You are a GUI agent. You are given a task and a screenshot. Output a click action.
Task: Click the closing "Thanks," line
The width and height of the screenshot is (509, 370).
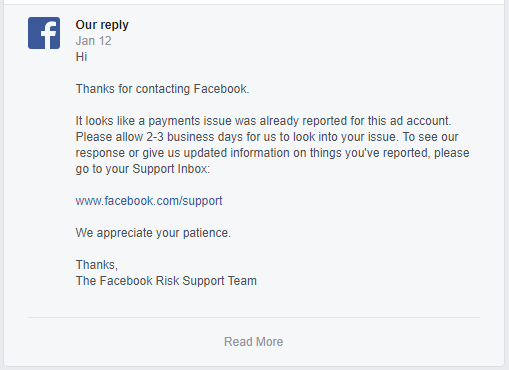[x=97, y=265]
